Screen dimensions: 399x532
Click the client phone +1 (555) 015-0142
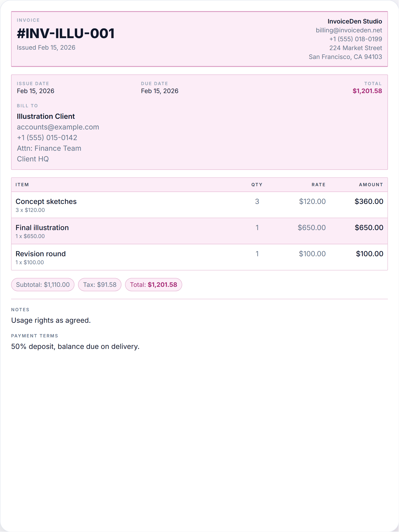click(47, 138)
